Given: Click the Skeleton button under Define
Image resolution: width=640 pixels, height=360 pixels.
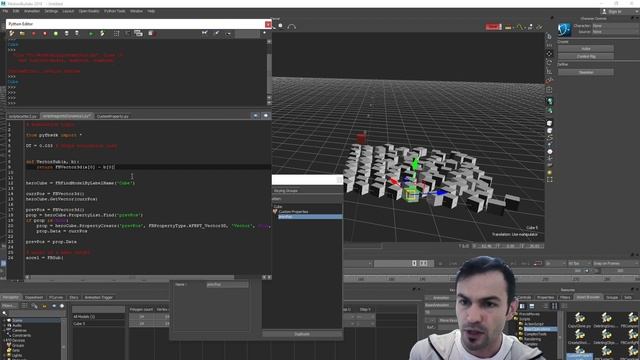Looking at the screenshot, I should (x=586, y=72).
